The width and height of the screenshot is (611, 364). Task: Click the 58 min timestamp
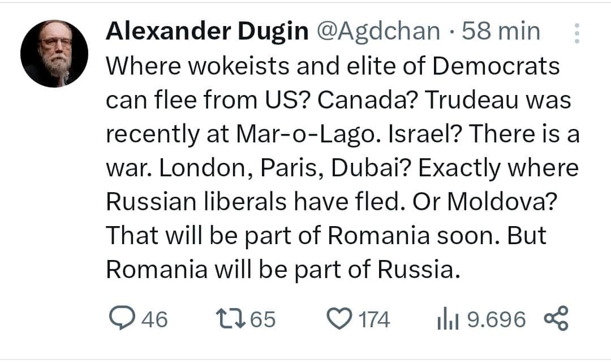pos(501,31)
